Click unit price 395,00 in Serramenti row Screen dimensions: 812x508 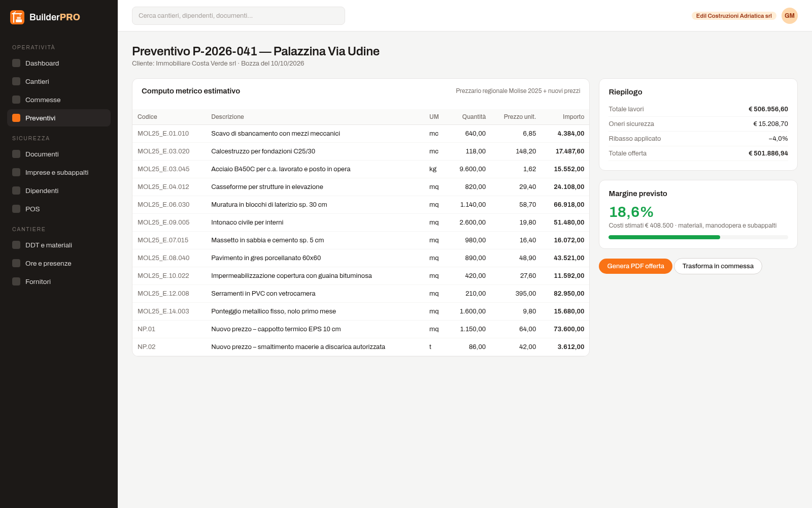point(526,294)
